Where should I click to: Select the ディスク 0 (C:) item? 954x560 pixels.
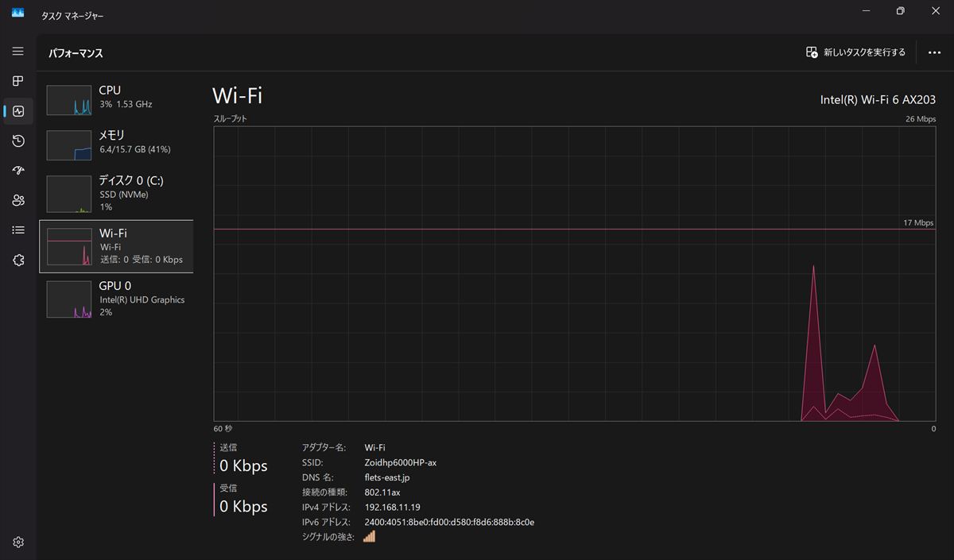point(116,194)
